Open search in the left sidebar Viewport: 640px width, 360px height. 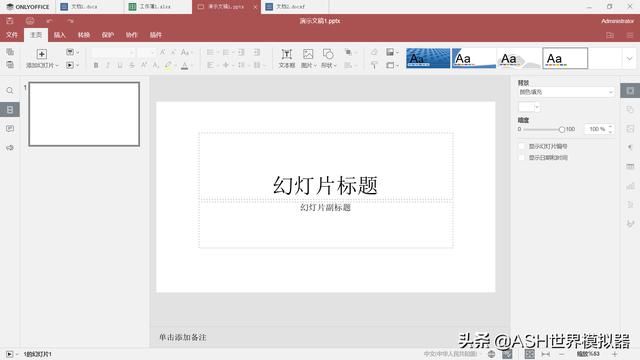(x=10, y=91)
